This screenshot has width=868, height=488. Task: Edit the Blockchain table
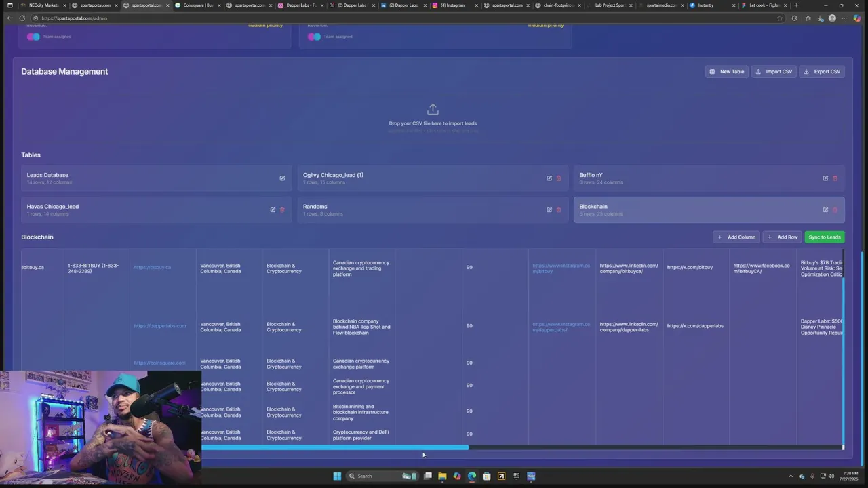(x=825, y=209)
